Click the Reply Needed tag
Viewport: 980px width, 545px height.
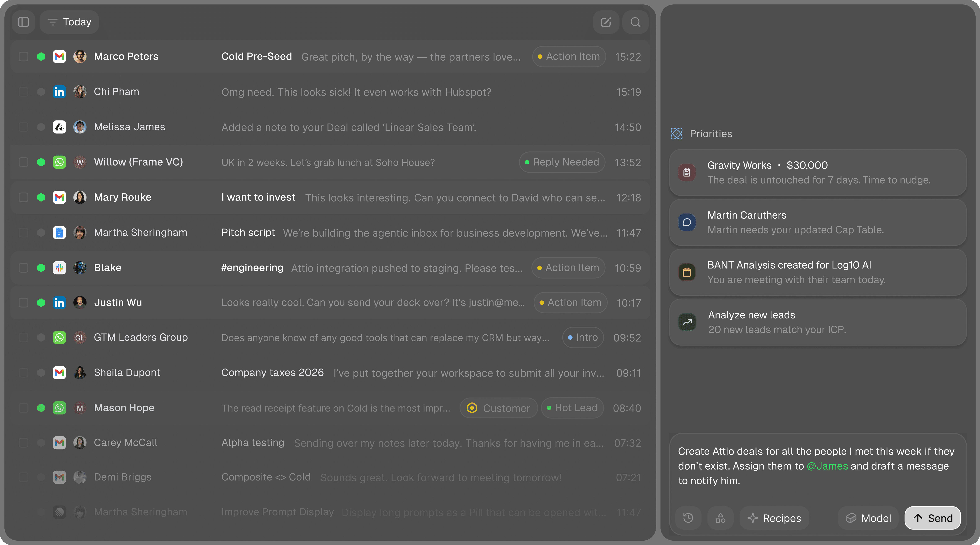pos(562,162)
